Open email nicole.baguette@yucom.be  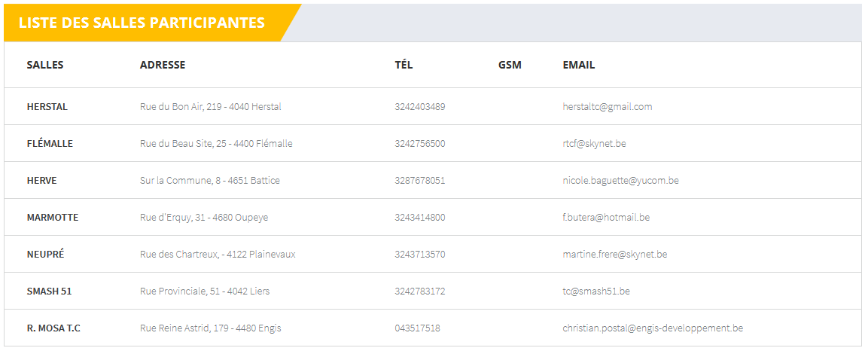[x=620, y=181]
